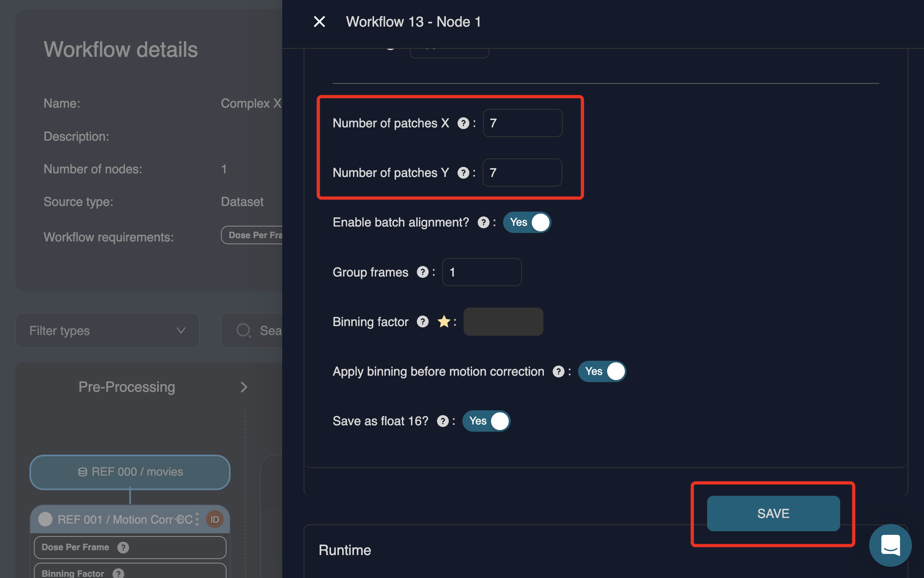Click help icon for Number of patches X

point(463,123)
